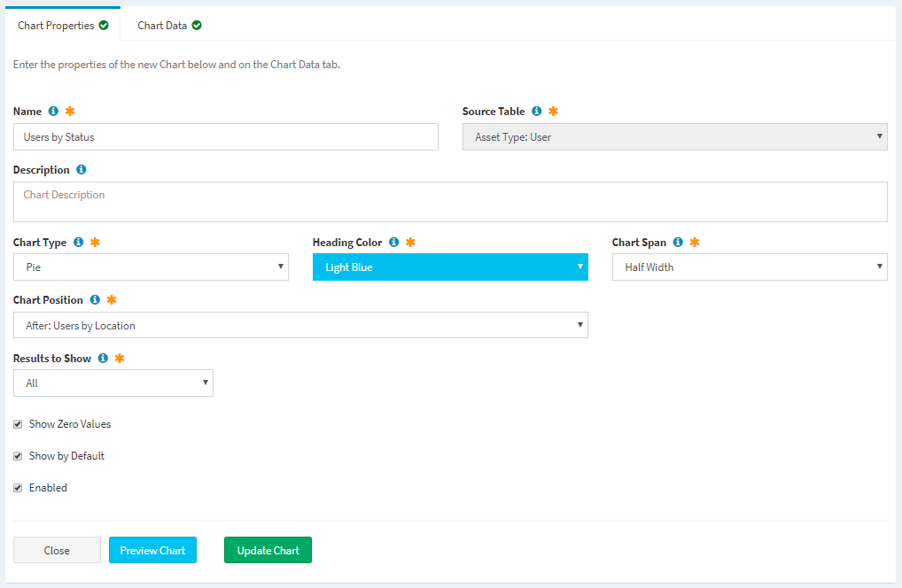Click the Preview Chart button

click(152, 551)
